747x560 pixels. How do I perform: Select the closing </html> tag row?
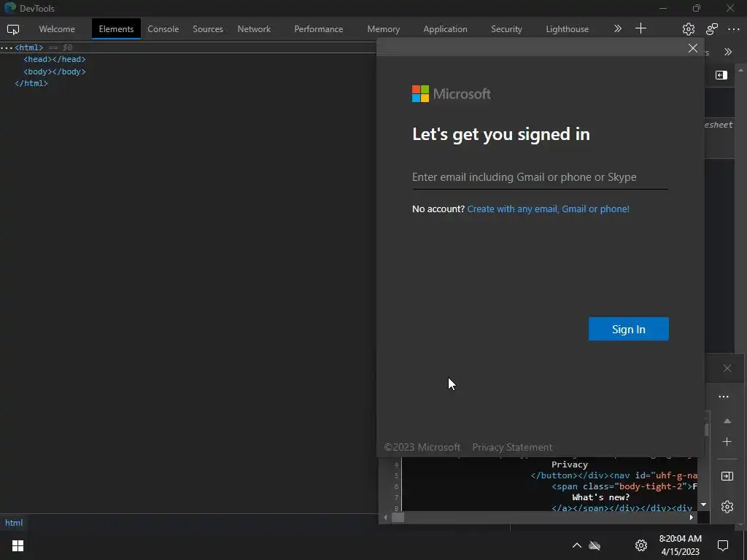click(31, 83)
